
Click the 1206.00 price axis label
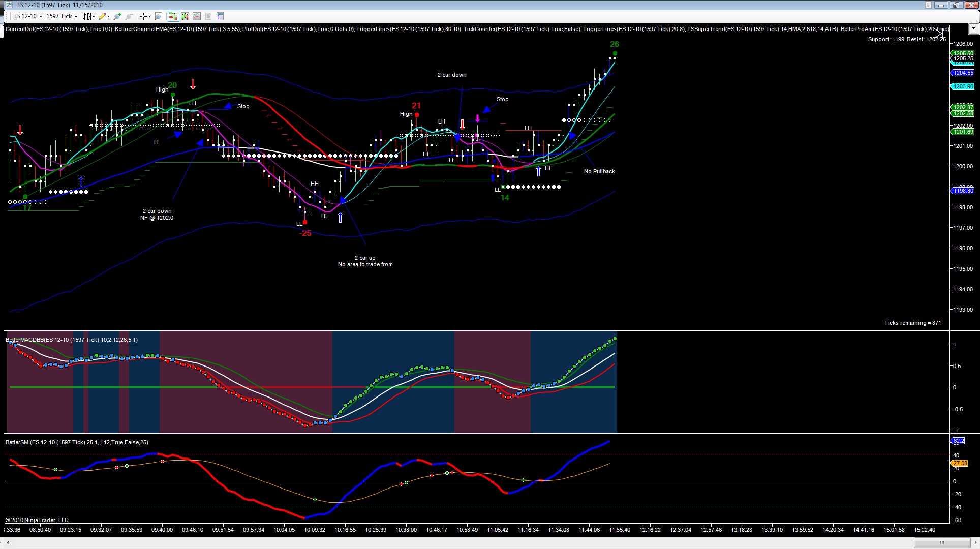click(x=963, y=44)
